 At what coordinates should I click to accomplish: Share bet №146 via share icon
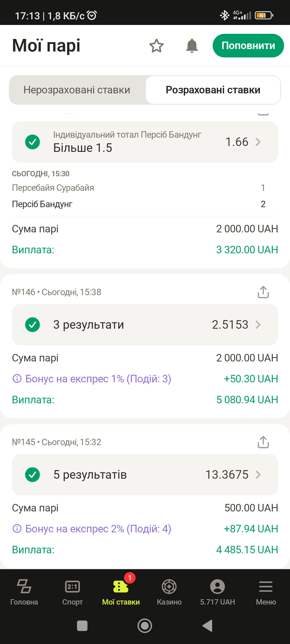click(x=263, y=292)
